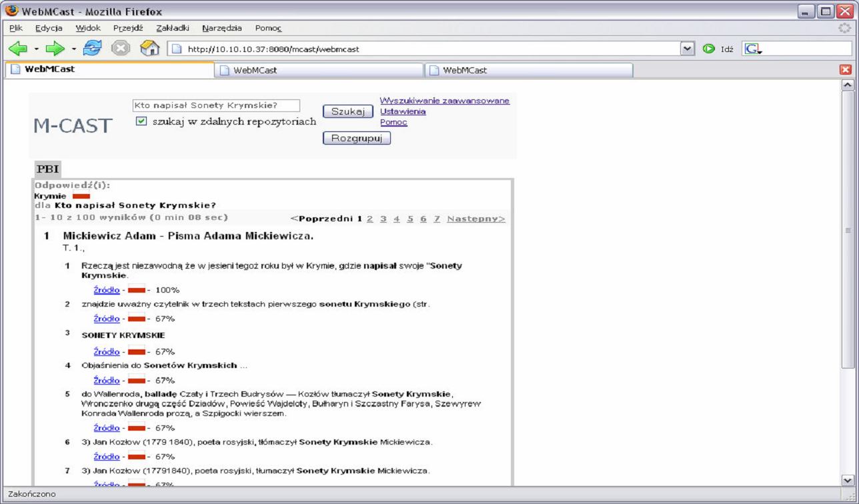Open Źródło link under '(1779 1840)' Kozłow result
Viewport: 859px width, 504px height.
(x=107, y=457)
